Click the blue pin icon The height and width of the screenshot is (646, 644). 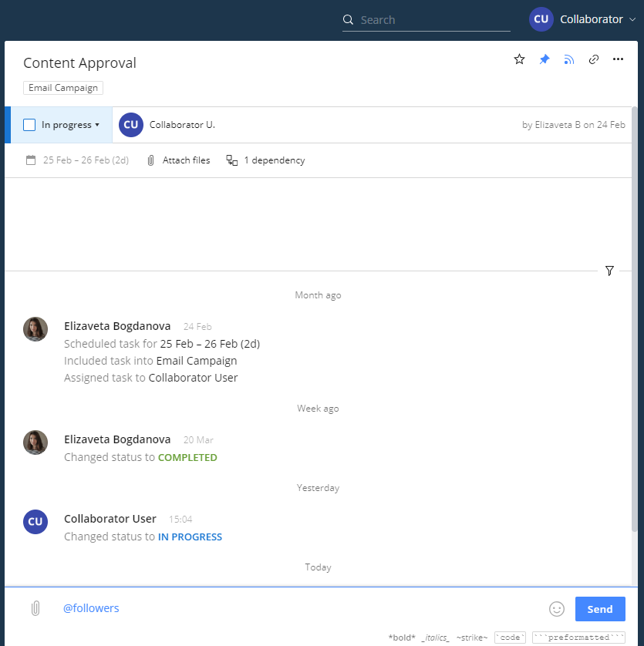545,59
